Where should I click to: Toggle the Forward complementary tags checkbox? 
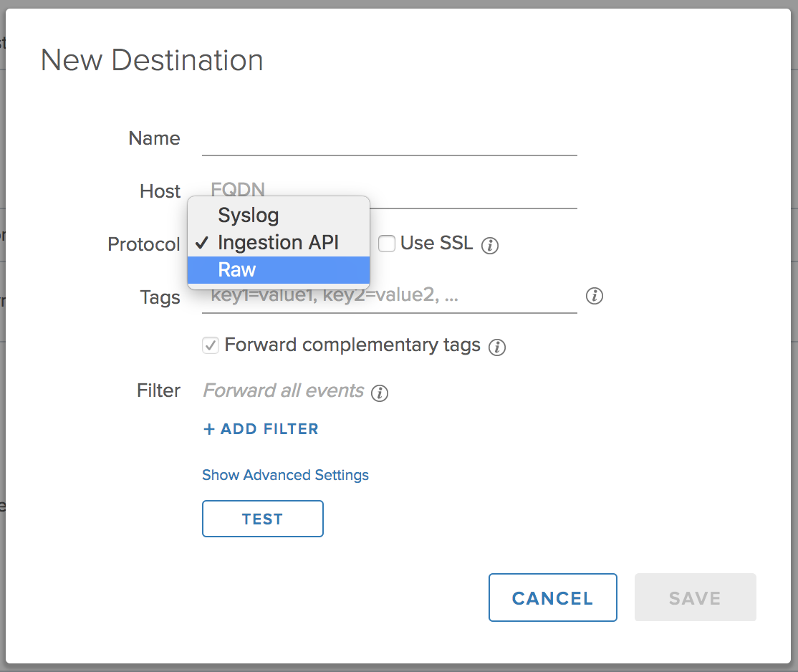[211, 346]
